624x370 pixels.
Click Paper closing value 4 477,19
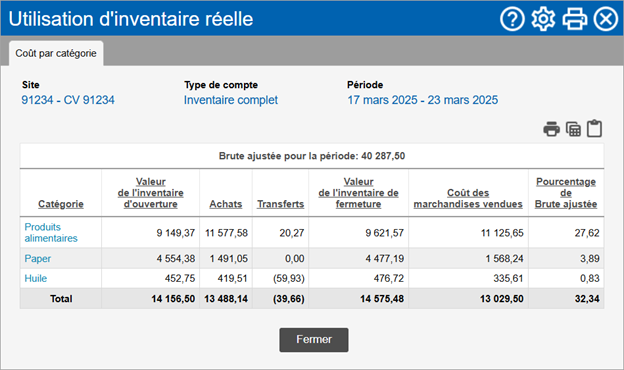pos(384,259)
